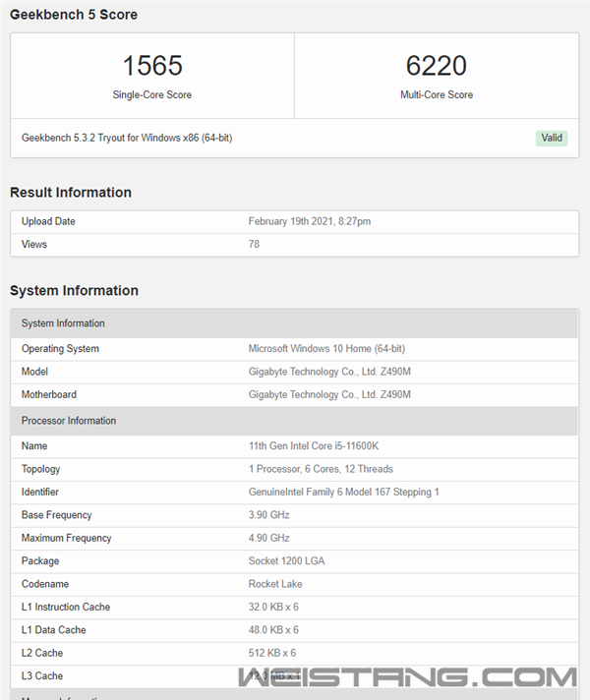Image resolution: width=590 pixels, height=700 pixels.
Task: Click the GenuineIntel Family 6 identifier value
Action: point(343,492)
